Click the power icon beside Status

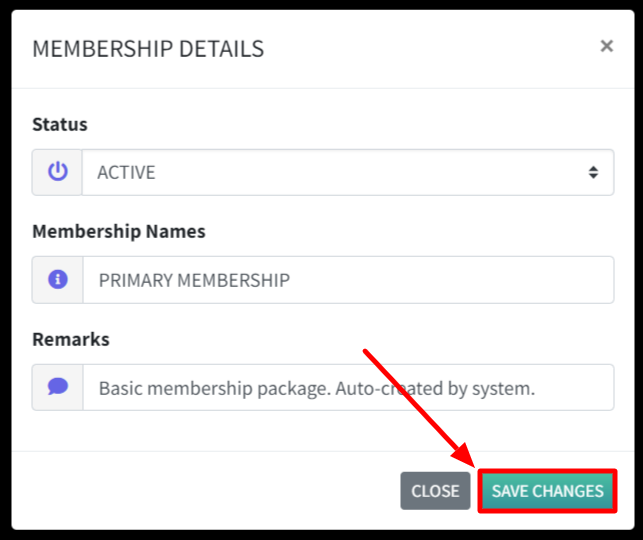click(57, 172)
